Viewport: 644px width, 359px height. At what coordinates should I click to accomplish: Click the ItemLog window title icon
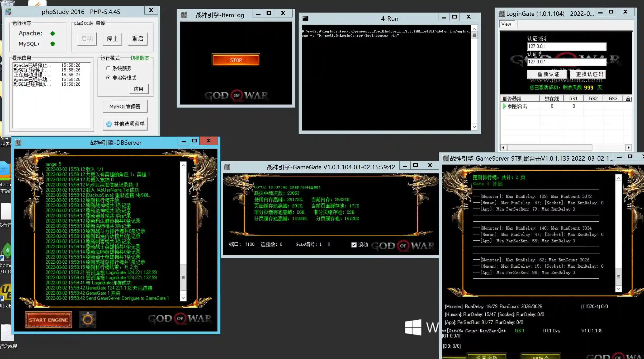(184, 15)
